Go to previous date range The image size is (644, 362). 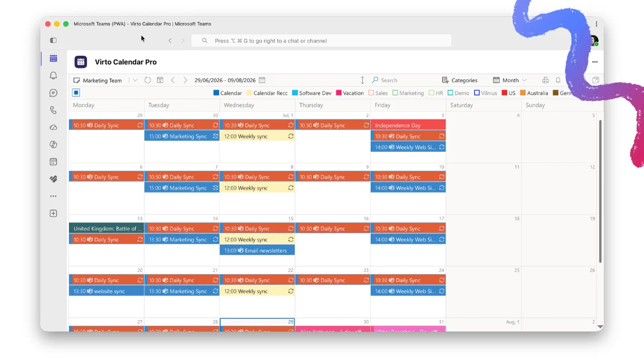point(173,80)
